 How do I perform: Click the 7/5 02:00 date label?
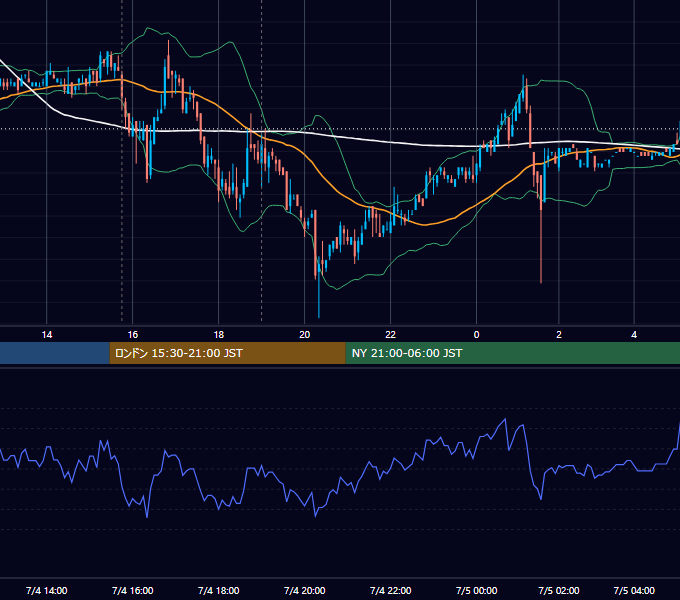point(559,590)
